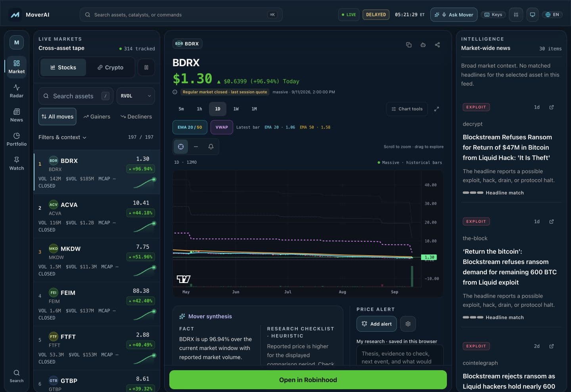Show the Decliners tab
The image size is (571, 392).
pyautogui.click(x=136, y=117)
